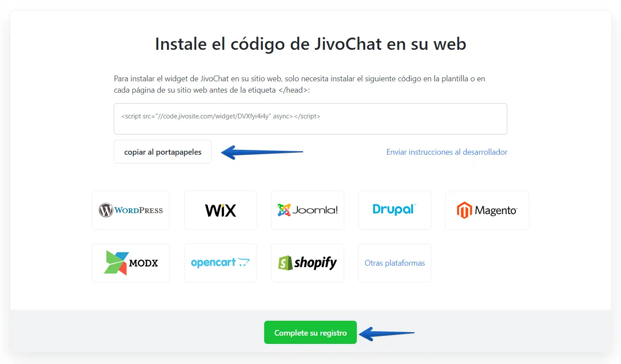
Task: Choose the Wix platform logo
Action: 220,210
